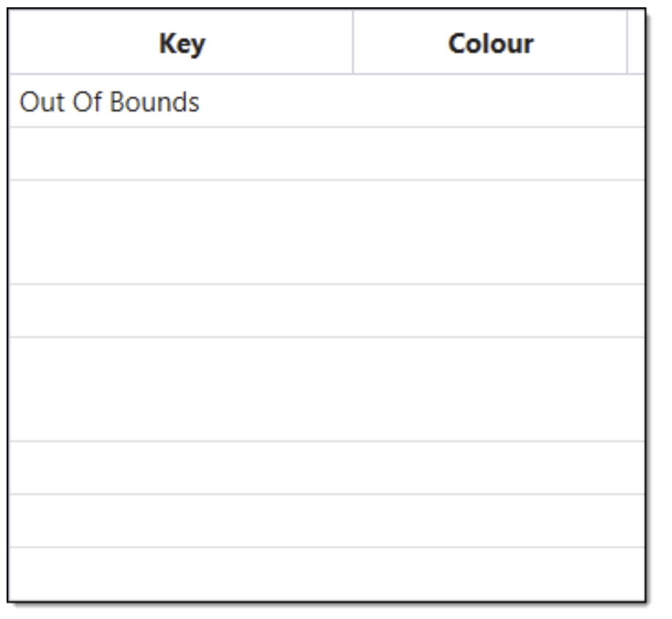The width and height of the screenshot is (672, 619).
Task: Select the second empty row under Out Of Bounds
Action: point(181,232)
